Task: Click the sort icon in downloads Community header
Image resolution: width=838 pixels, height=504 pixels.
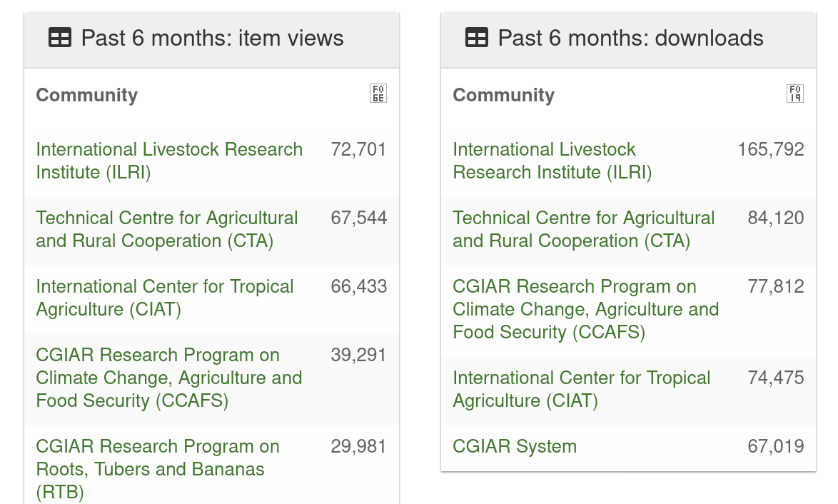Action: [x=795, y=94]
